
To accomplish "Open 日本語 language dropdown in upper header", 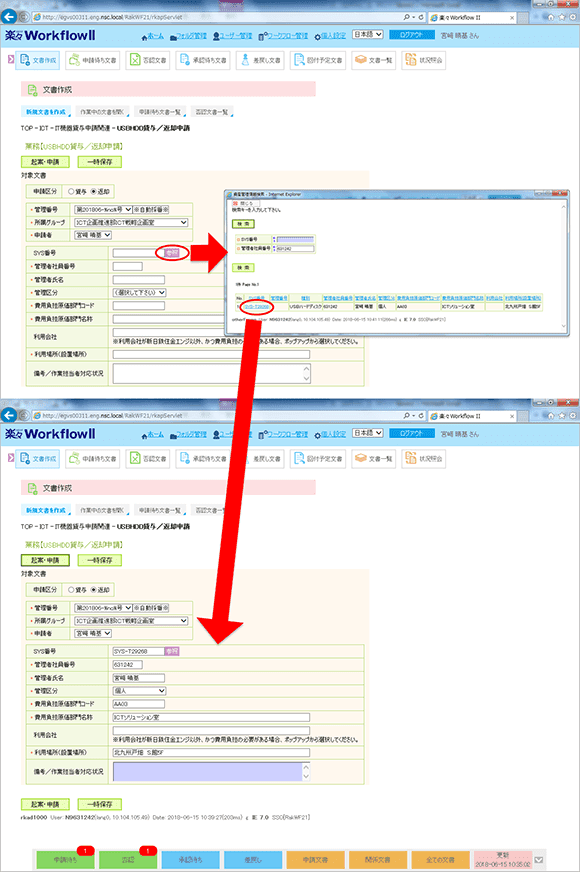I will [368, 34].
